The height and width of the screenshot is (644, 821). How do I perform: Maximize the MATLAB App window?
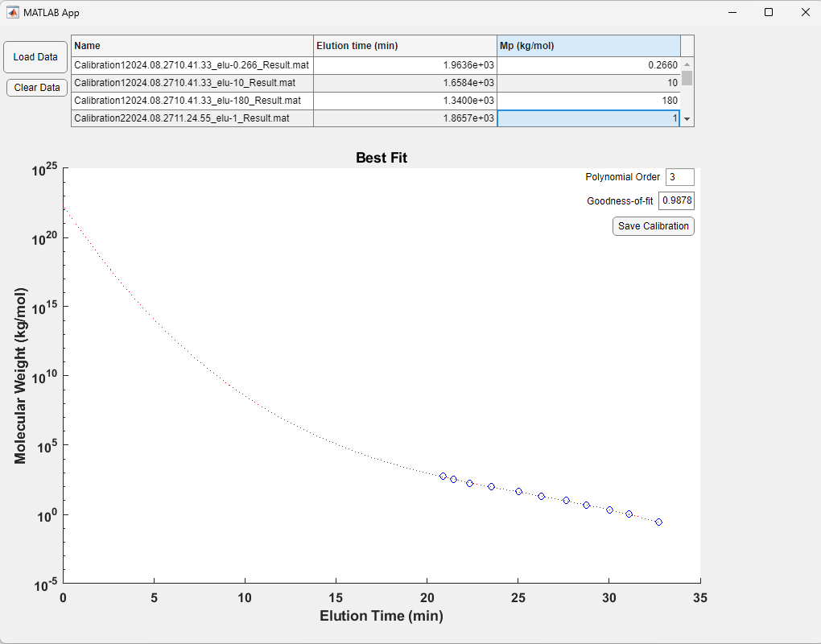(769, 12)
